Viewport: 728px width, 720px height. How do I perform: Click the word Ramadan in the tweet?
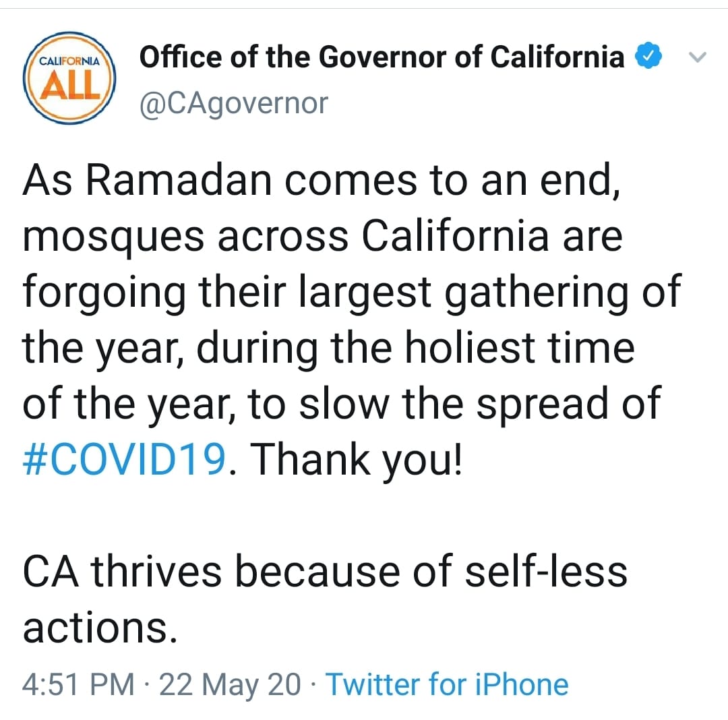pos(179,180)
